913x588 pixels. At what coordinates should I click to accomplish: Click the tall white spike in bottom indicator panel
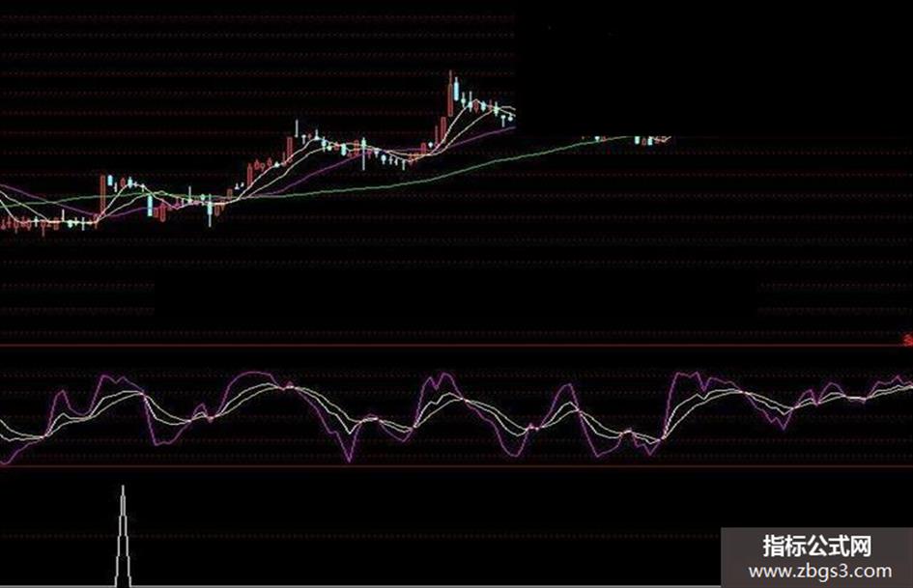point(123,536)
